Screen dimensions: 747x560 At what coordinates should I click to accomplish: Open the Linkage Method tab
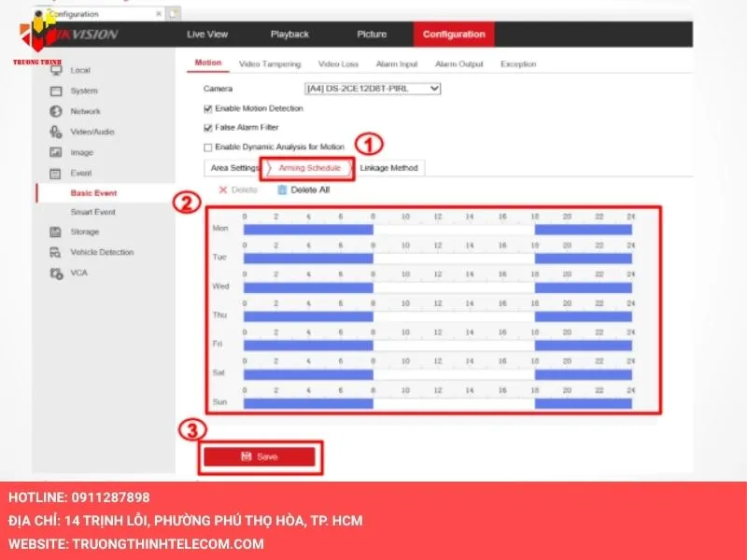point(388,168)
